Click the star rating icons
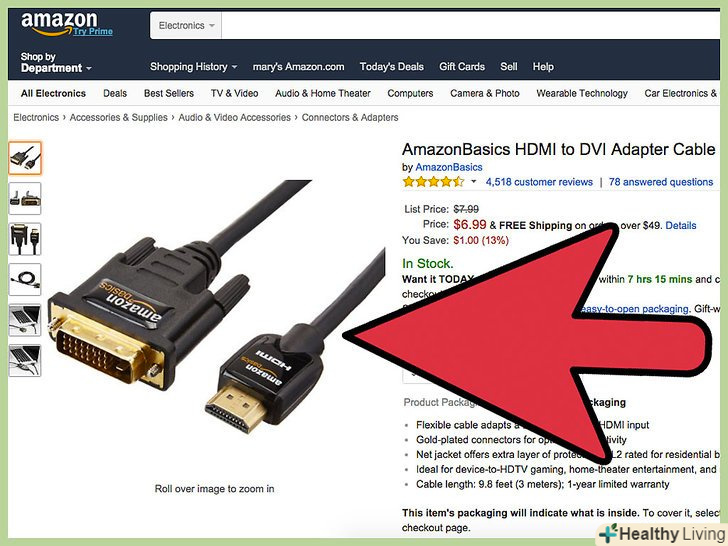Screen dimensions: 728x546 (433, 182)
